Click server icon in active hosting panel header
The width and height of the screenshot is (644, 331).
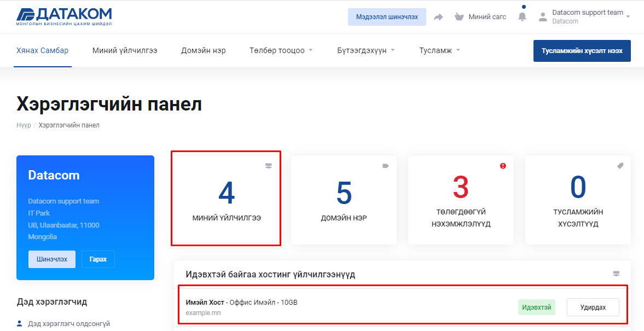point(616,274)
